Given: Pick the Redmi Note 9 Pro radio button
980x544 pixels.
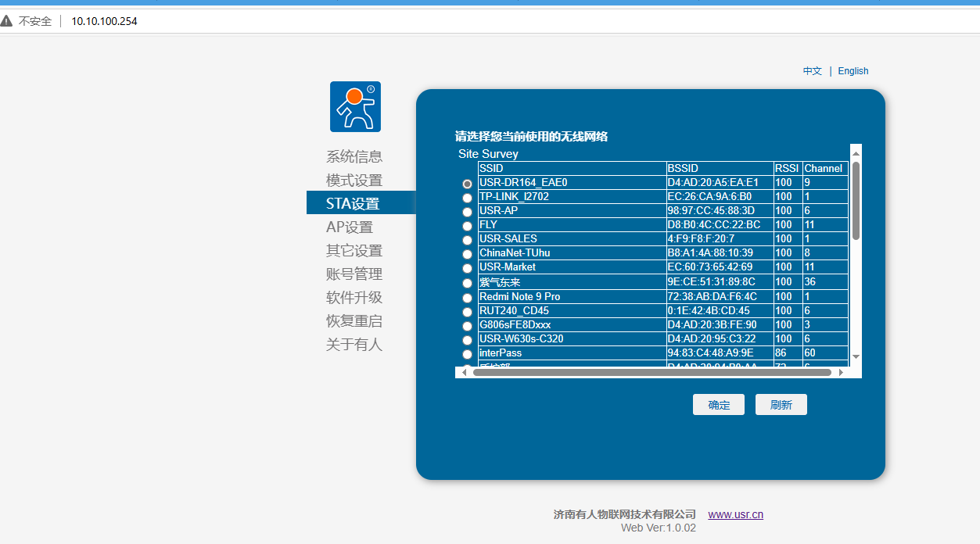Looking at the screenshot, I should point(468,298).
